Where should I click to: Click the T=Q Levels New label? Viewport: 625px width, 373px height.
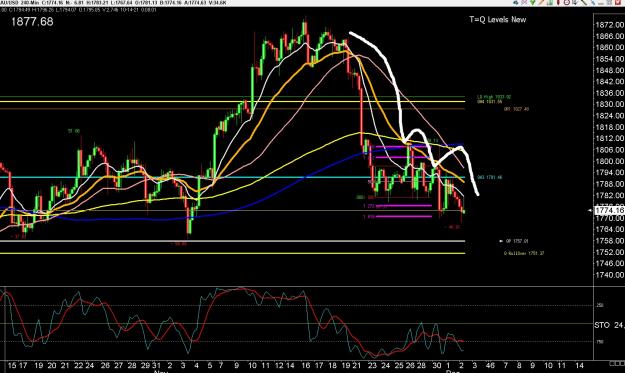tap(497, 20)
